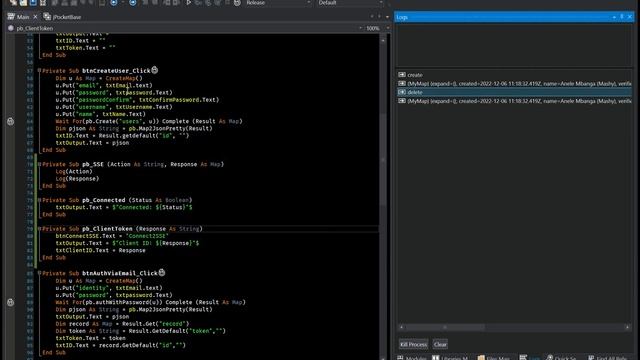Viewport: 640px width, 360px height.
Task: Open the Find All References bottom tab
Action: [x=607, y=358]
